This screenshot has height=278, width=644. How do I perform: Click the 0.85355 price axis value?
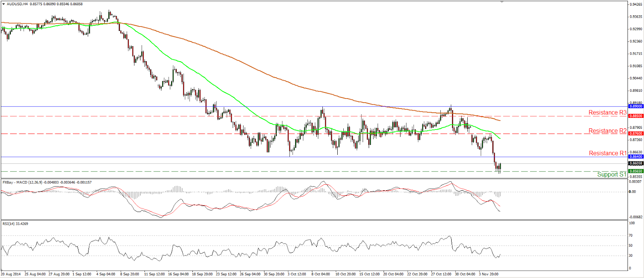point(636,177)
